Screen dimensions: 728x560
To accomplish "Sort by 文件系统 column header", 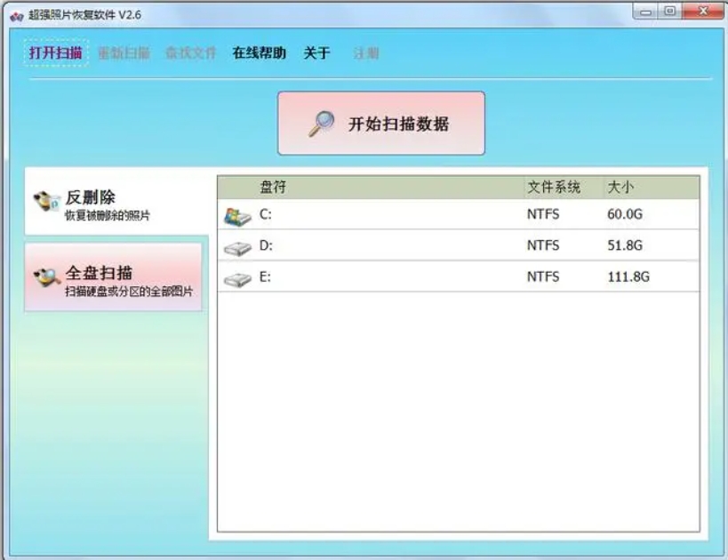I will click(554, 188).
